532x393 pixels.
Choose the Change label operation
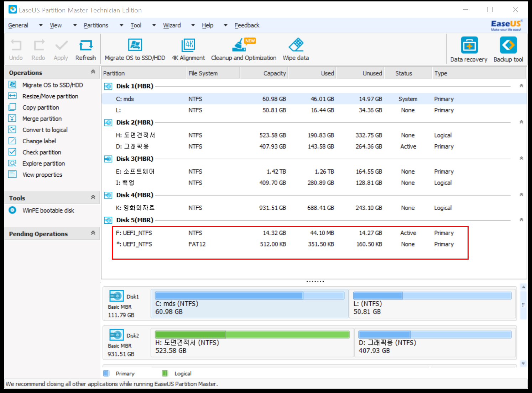[x=39, y=141]
